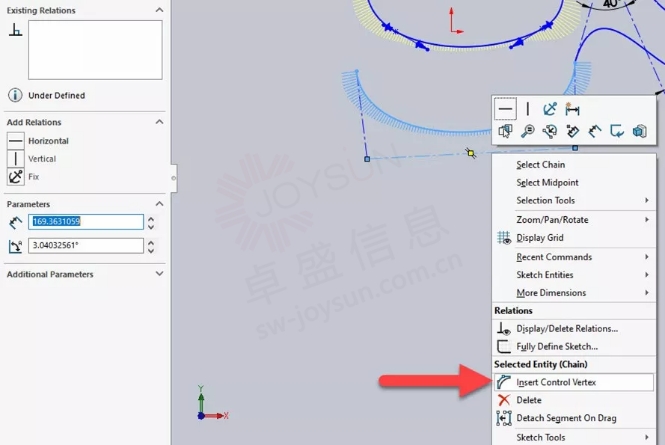
Task: Expand the Additional Parameters section
Action: pos(159,274)
